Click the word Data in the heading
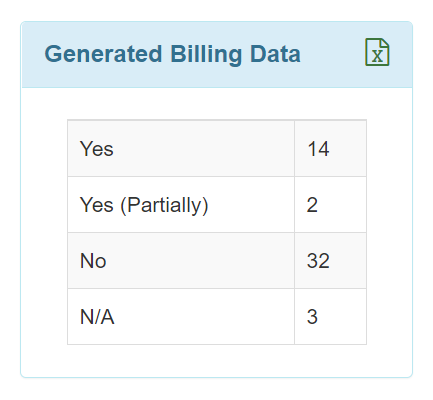Viewport: 433px width, 400px height. (x=275, y=54)
